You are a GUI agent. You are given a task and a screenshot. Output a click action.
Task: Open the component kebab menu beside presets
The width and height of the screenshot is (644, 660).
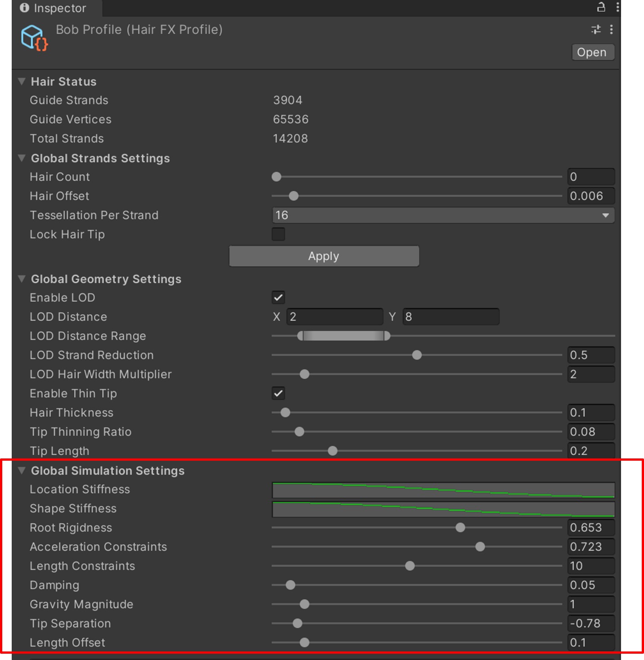point(611,30)
